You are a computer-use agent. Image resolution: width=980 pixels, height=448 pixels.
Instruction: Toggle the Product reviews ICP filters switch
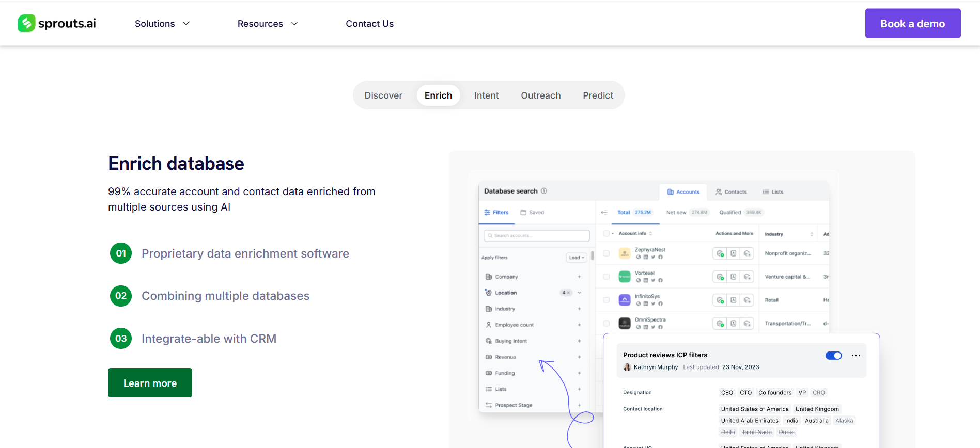(834, 356)
